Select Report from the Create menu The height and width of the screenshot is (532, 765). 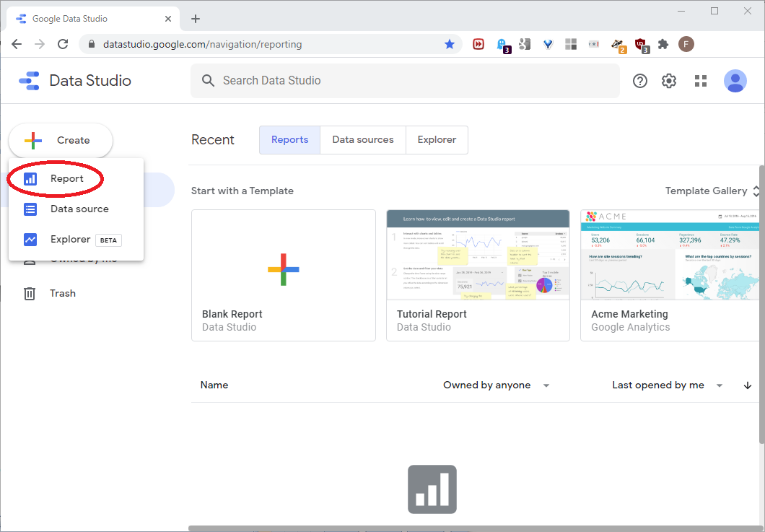click(76, 178)
